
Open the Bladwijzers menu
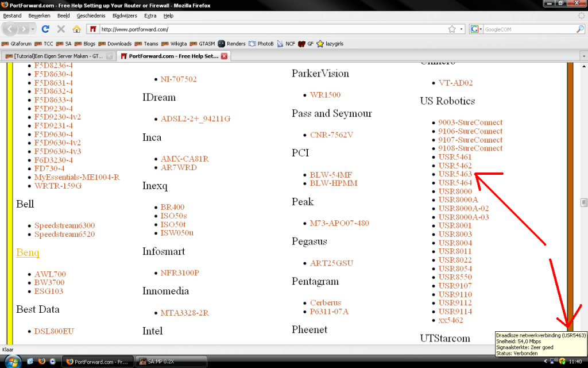[125, 16]
